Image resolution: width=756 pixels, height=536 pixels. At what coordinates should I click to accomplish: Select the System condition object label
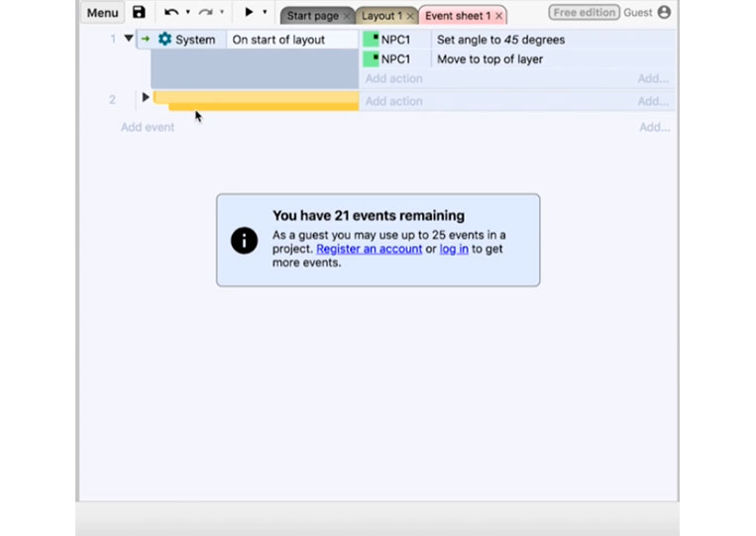(x=195, y=40)
